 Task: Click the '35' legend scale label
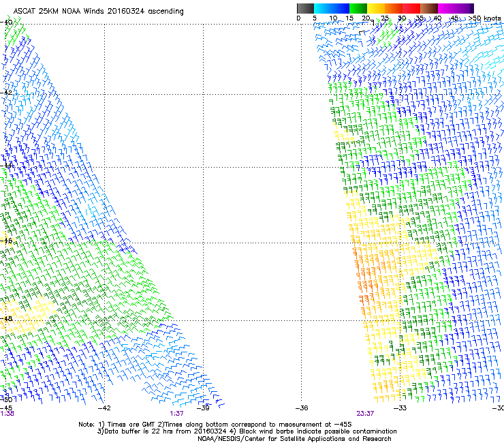420,18
